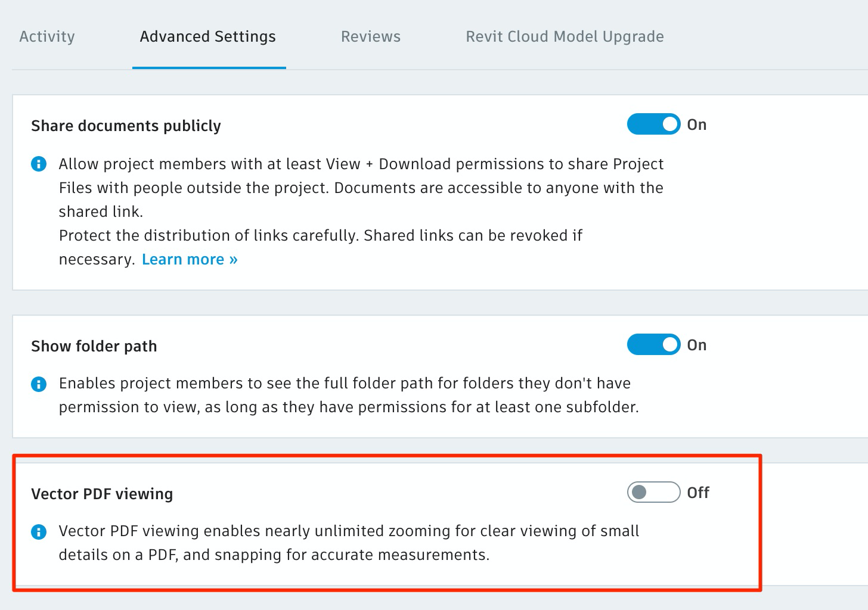Screen dimensions: 868x610
Task: Open the Learn more link
Action: tap(190, 260)
